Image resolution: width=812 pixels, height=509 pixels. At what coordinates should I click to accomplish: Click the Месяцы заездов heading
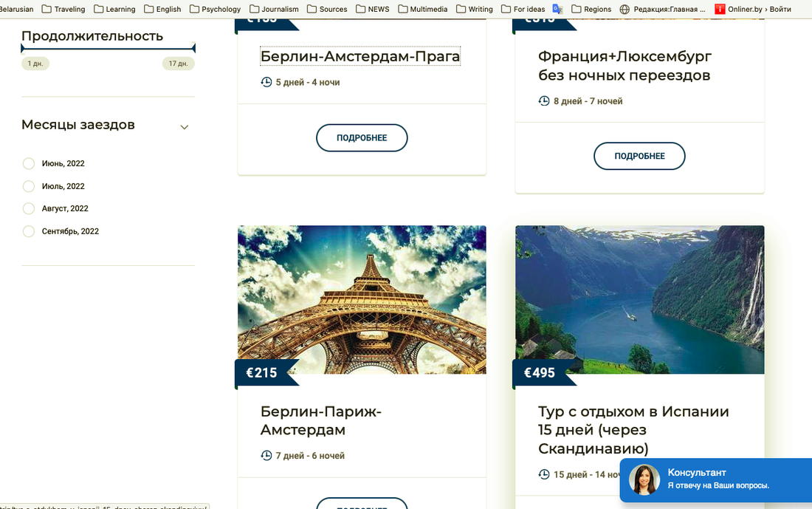(x=78, y=125)
